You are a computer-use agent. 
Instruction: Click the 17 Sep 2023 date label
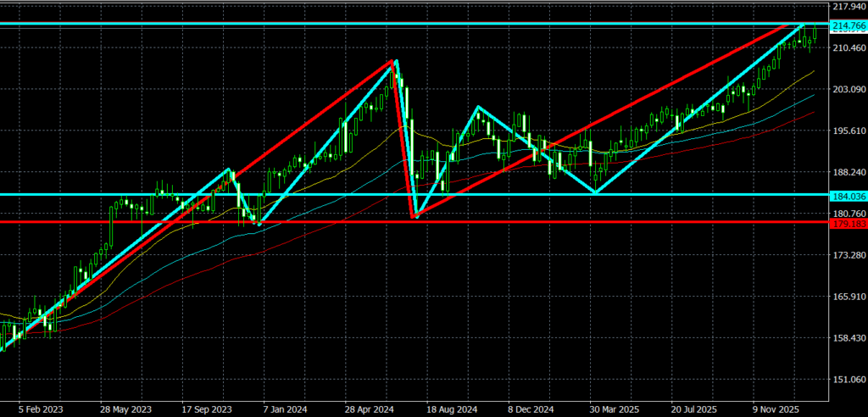207,407
